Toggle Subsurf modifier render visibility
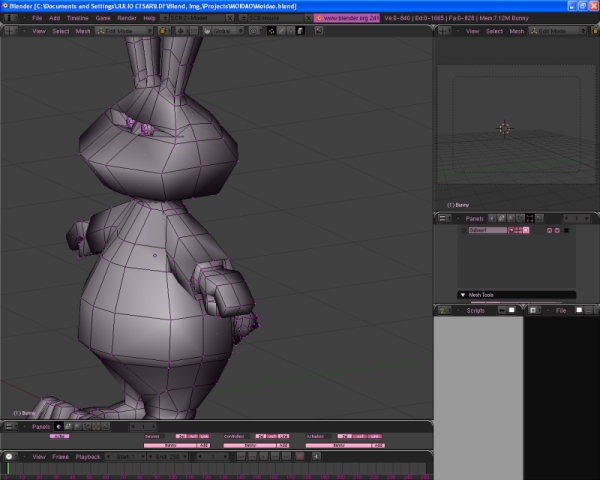This screenshot has height=480, width=600. click(511, 230)
